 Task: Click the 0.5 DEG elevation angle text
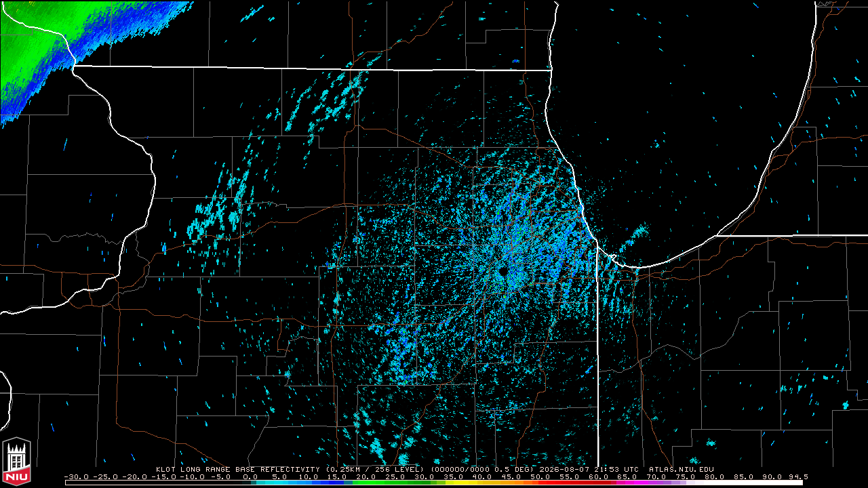(x=512, y=469)
